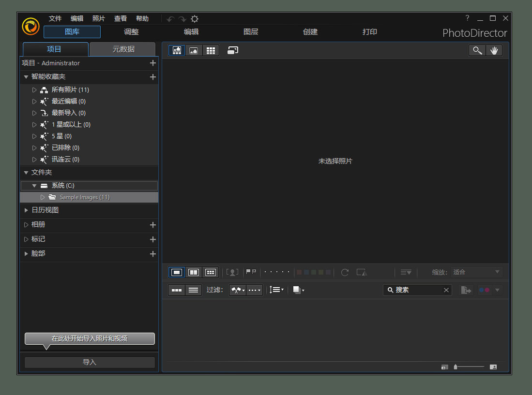The width and height of the screenshot is (532, 395).
Task: Toggle the flag marker icon
Action: [251, 272]
